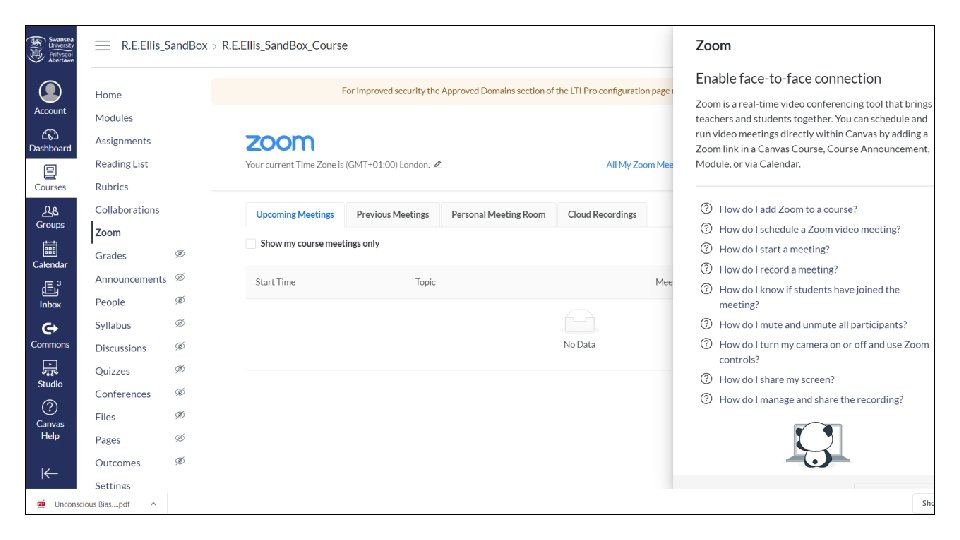Open Reading List in course navigation
The height and width of the screenshot is (540, 960).
click(x=122, y=163)
